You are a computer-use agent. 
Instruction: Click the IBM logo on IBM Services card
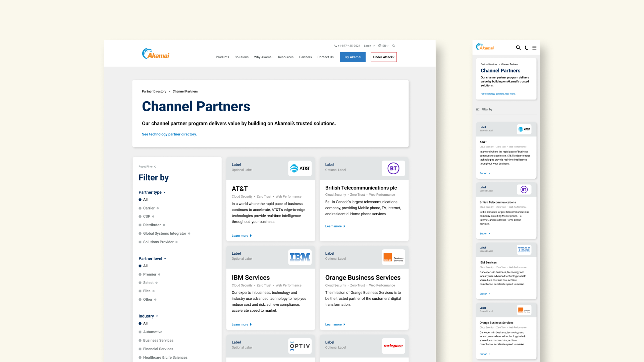point(300,257)
